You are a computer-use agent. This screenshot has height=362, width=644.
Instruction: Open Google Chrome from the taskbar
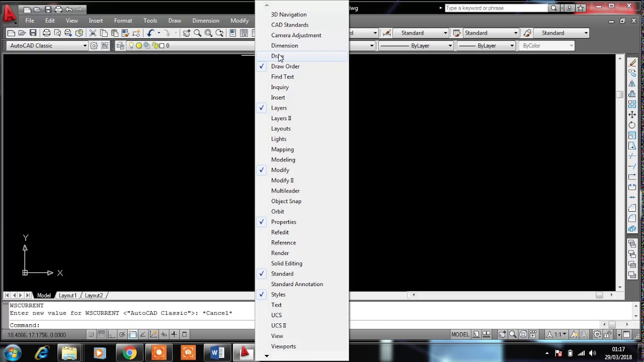pyautogui.click(x=129, y=353)
